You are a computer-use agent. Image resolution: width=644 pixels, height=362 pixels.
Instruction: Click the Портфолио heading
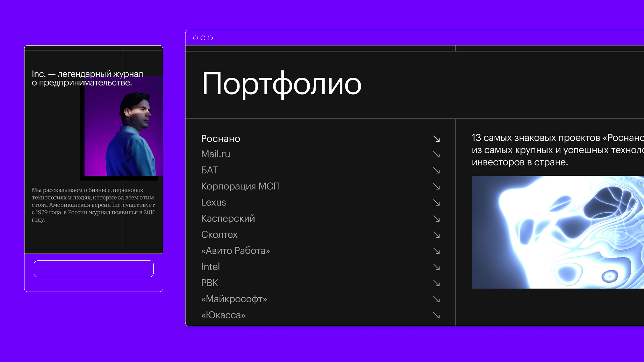(x=282, y=84)
